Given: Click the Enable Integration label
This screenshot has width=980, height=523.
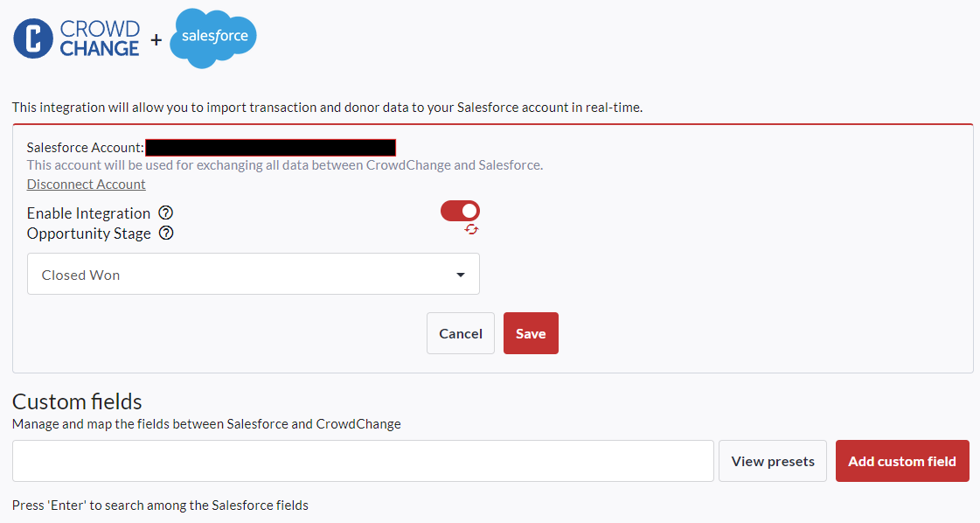Looking at the screenshot, I should click(x=88, y=213).
